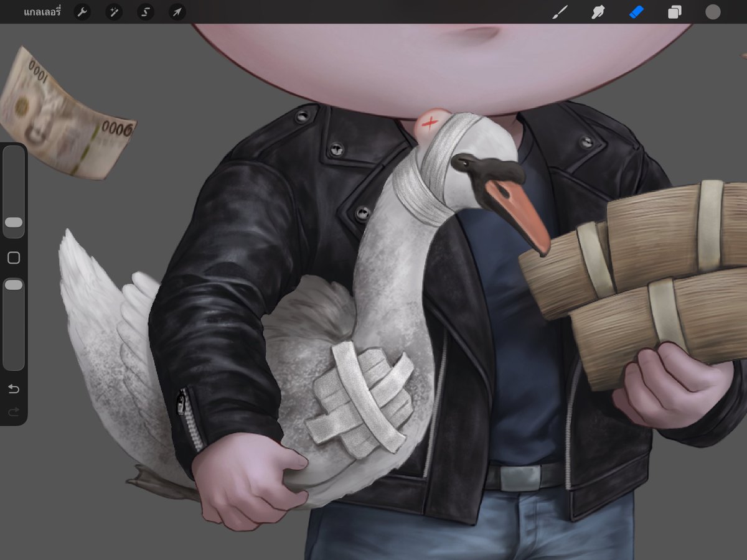
Task: Select the Brush tool
Action: (560, 12)
